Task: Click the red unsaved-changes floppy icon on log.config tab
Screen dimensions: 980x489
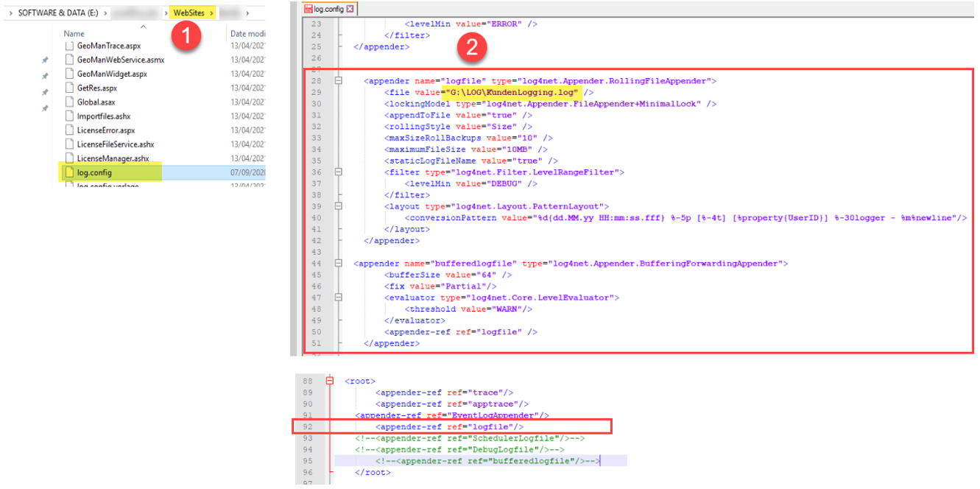Action: (x=309, y=8)
